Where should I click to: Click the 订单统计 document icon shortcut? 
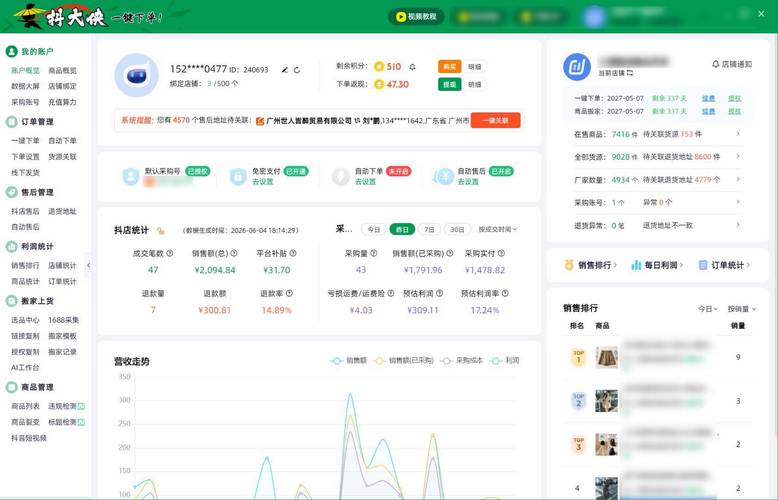click(703, 265)
